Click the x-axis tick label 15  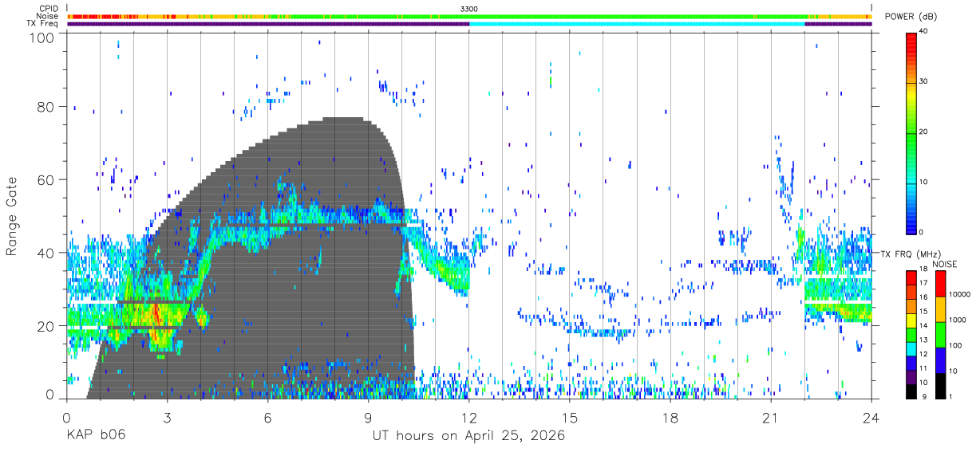point(570,418)
